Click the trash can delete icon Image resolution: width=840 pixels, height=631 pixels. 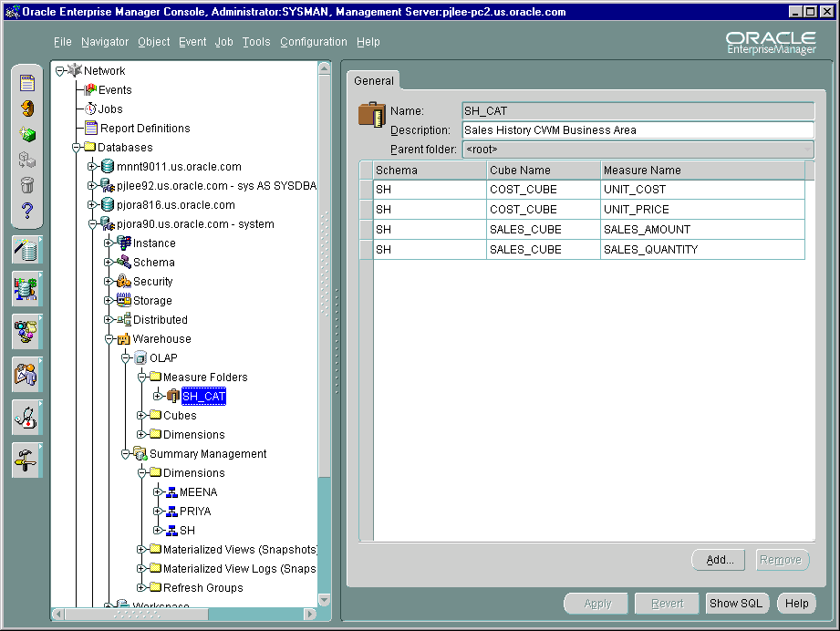tap(27, 186)
